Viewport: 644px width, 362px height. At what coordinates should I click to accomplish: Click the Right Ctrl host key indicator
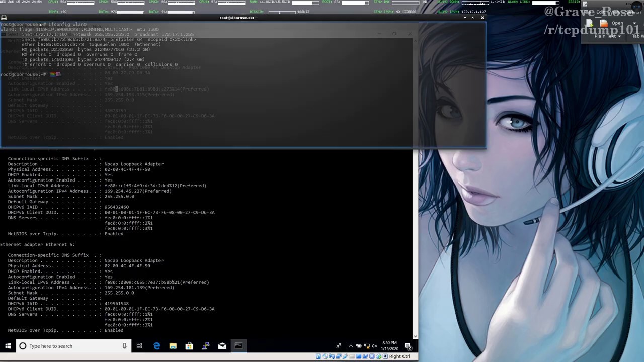point(399,356)
